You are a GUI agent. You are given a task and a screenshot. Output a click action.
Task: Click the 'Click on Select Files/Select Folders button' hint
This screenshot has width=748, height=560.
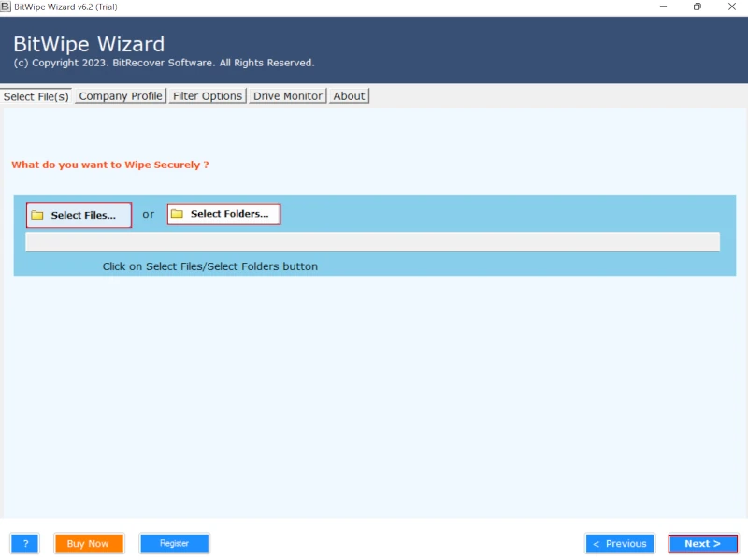click(210, 266)
